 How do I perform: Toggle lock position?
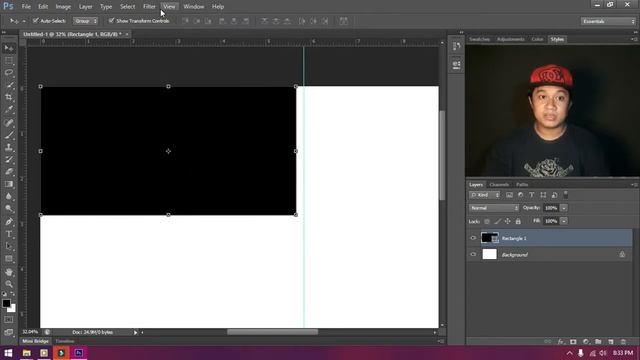[507, 221]
